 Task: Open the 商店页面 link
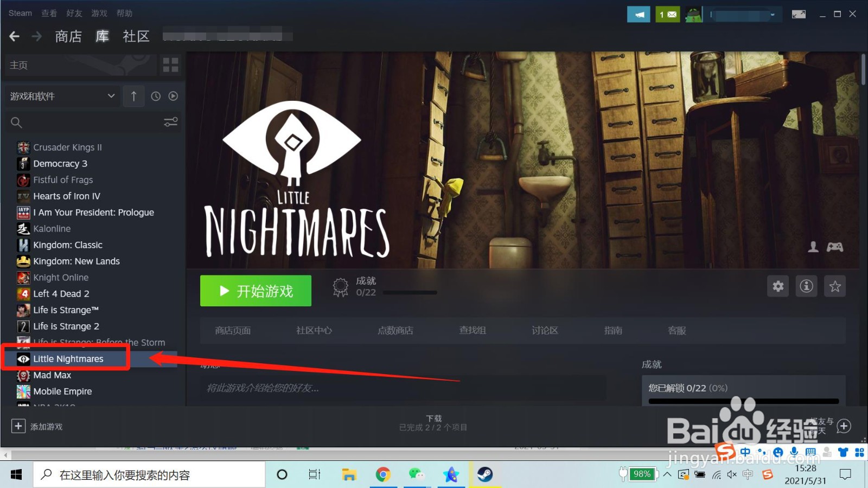[x=233, y=330]
